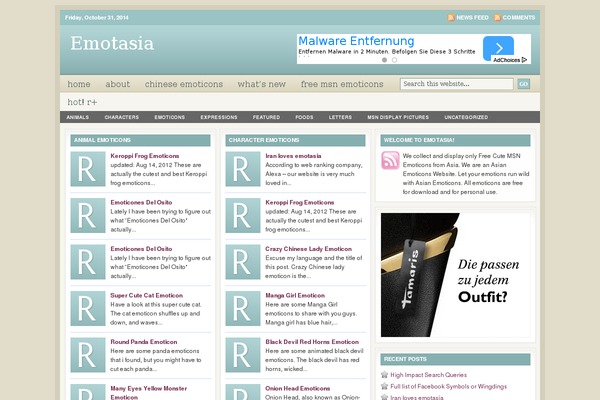Screen dimensions: 600x400
Task: Open thumbnail for Round Panda Emoticon
Action: point(88,355)
